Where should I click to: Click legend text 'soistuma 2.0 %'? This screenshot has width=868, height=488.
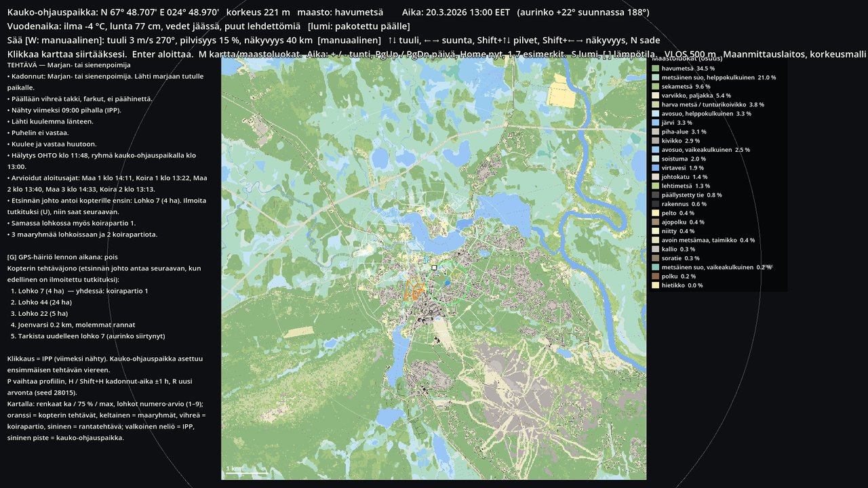click(682, 159)
